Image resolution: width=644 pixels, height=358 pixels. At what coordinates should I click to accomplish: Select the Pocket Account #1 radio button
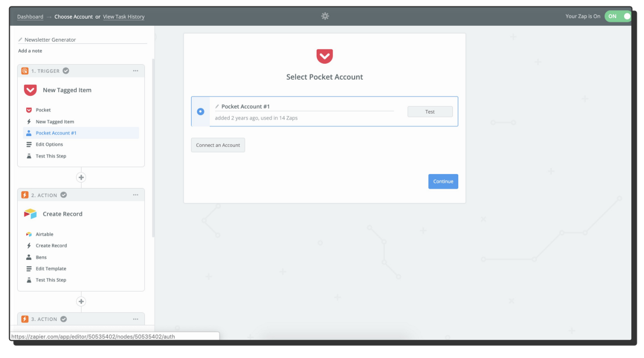coord(200,111)
